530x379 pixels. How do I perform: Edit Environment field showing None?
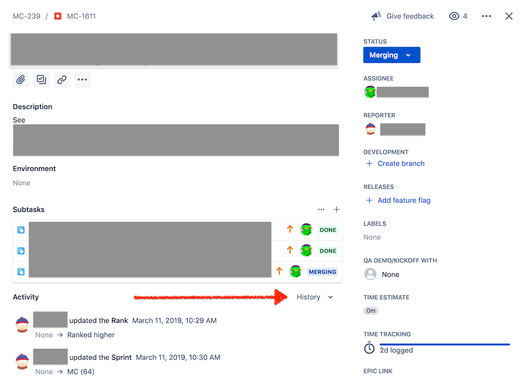tap(21, 183)
